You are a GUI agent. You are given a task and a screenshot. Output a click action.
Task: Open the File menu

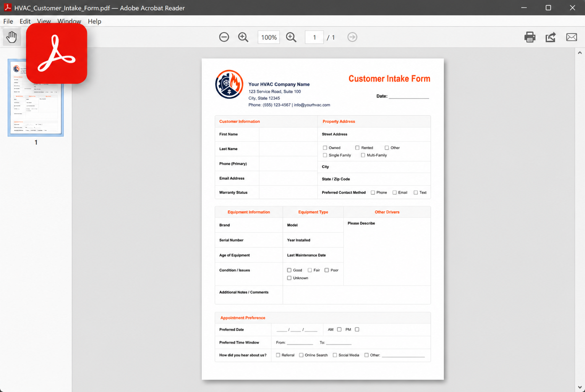(8, 21)
